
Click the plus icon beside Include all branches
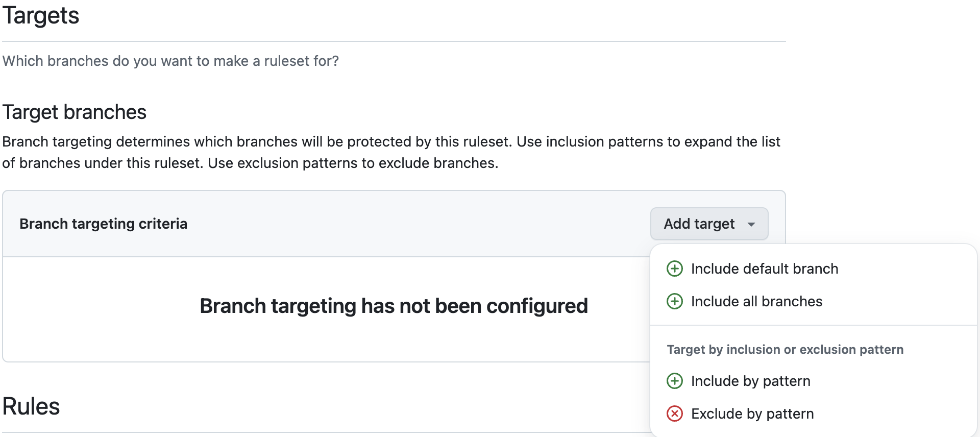click(674, 301)
